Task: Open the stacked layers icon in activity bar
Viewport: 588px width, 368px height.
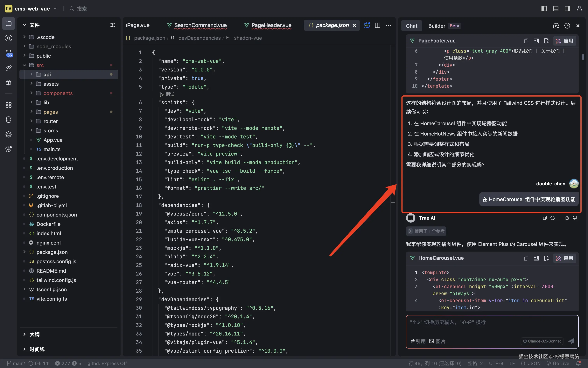Action: pyautogui.click(x=9, y=134)
